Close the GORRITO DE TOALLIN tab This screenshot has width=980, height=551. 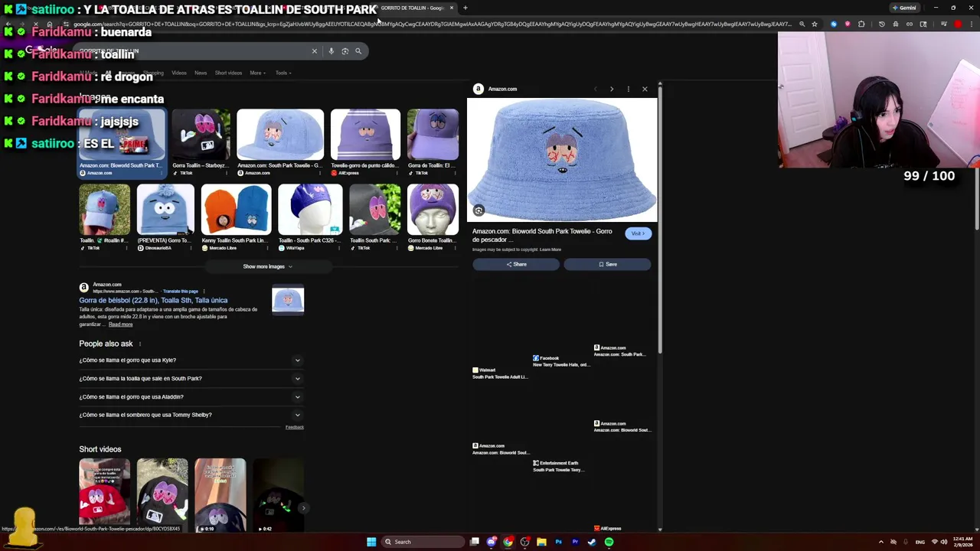(451, 8)
